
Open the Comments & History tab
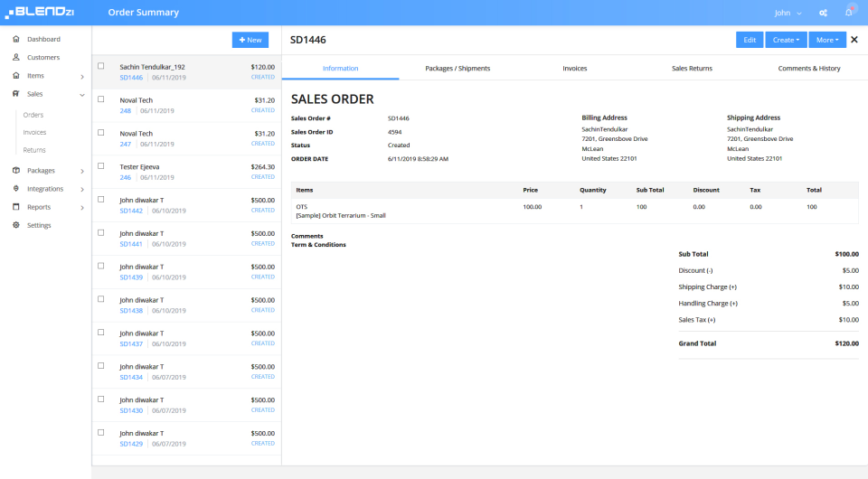coord(808,68)
